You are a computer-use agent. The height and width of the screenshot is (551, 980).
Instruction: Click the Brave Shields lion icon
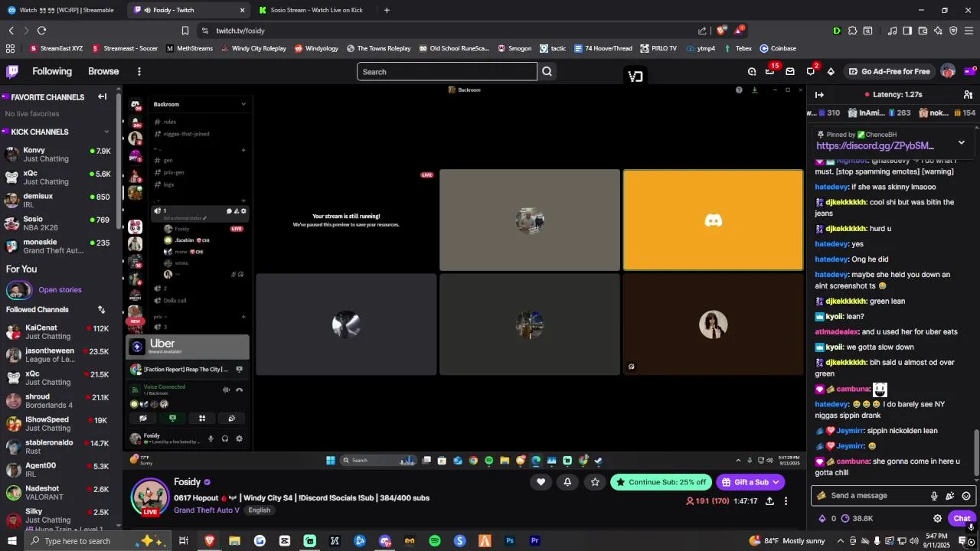[722, 31]
